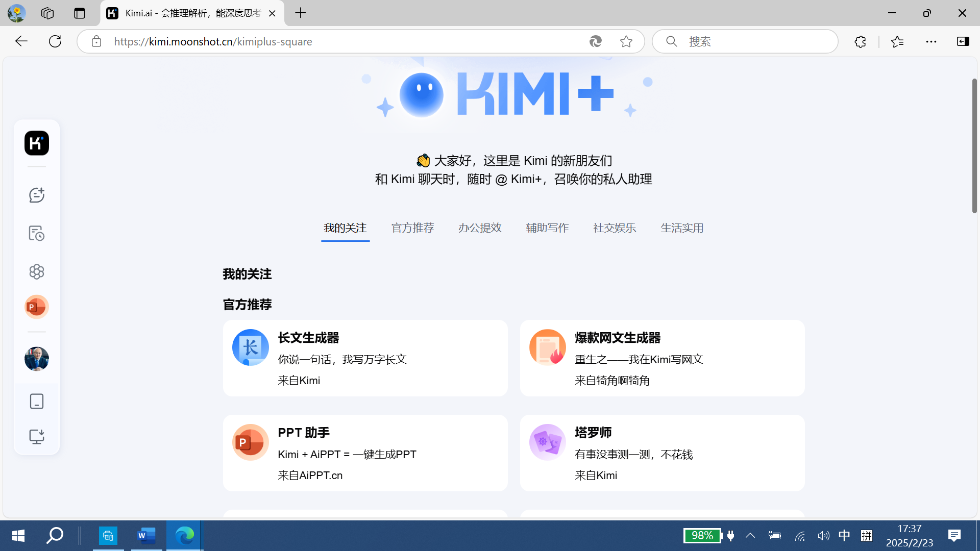Open the tab actions menu
The image size is (980, 551).
point(80,13)
